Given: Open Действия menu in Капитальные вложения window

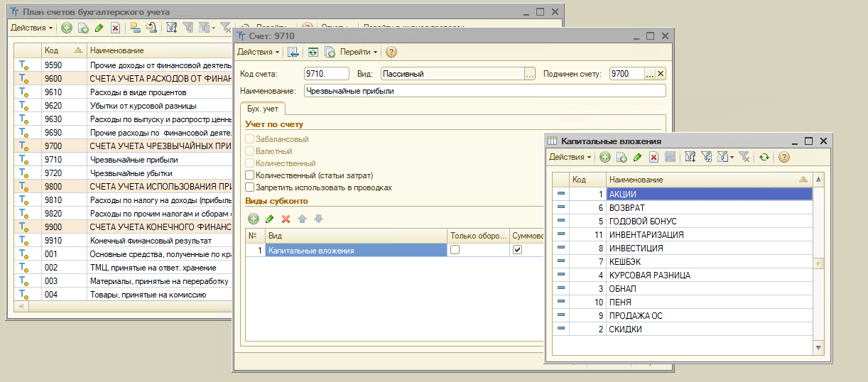Looking at the screenshot, I should click(570, 157).
